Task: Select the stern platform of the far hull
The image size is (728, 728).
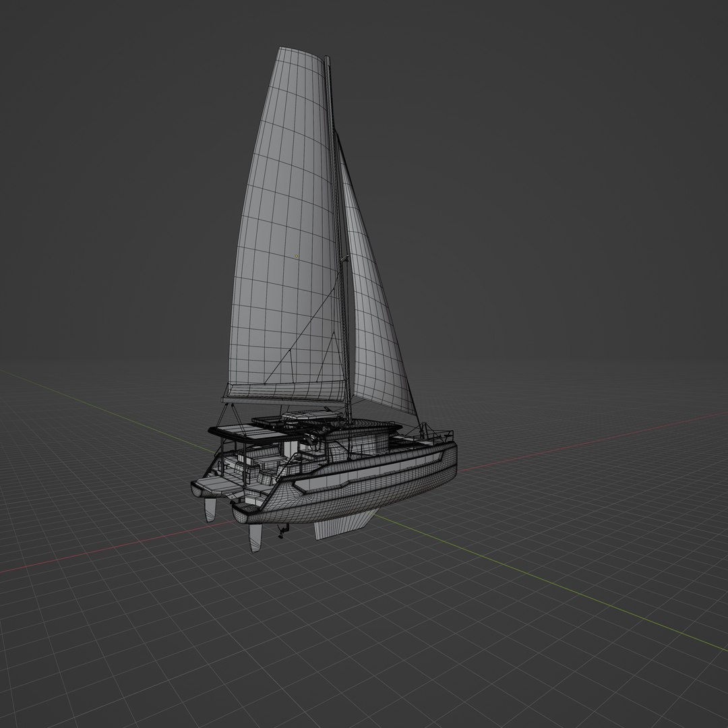Action: pos(214,487)
